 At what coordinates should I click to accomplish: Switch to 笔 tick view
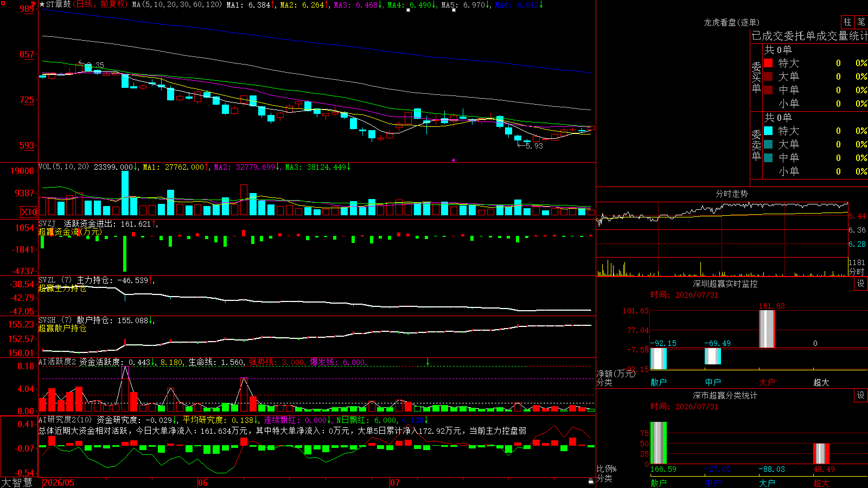coord(861,22)
